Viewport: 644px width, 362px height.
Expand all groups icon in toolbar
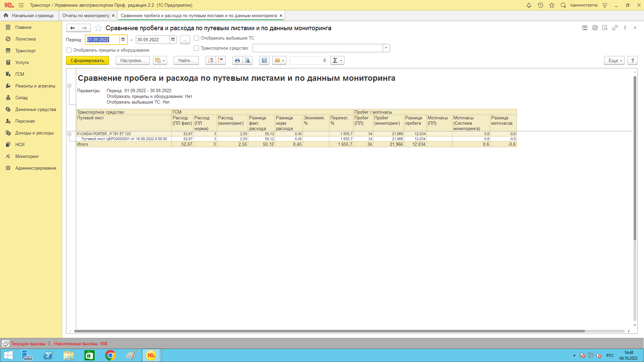(211, 61)
